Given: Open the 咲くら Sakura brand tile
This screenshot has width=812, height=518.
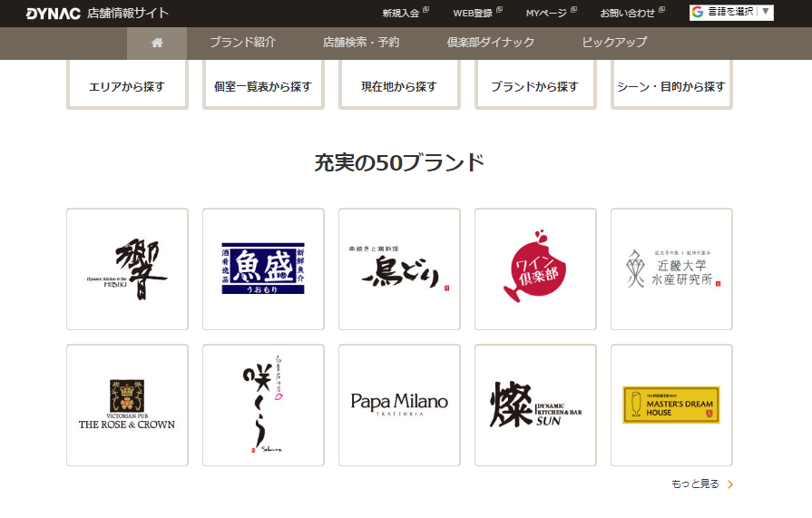Looking at the screenshot, I should 263,406.
